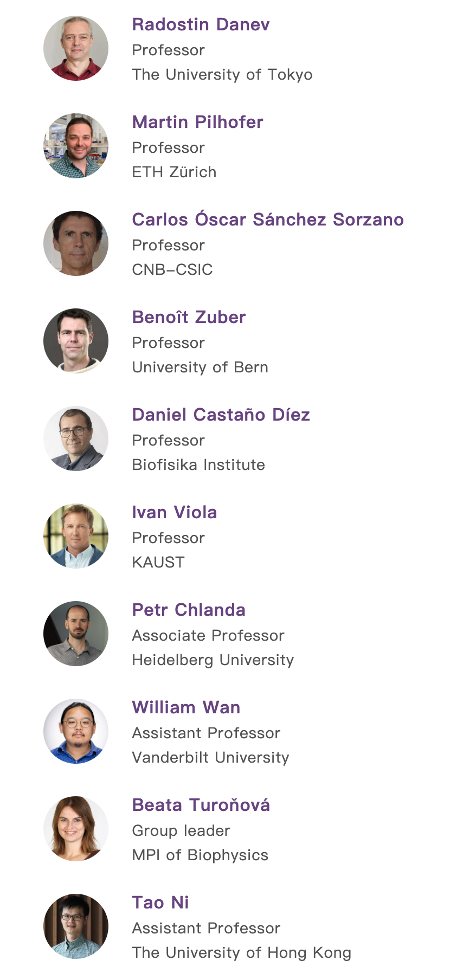Click the profile photo beside William Wan
450x980 pixels.
[76, 731]
